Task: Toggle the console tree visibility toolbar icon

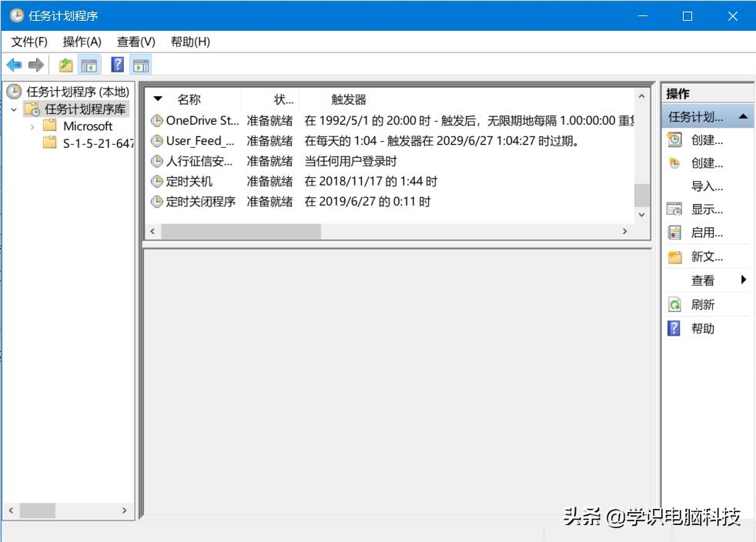Action: pos(88,65)
